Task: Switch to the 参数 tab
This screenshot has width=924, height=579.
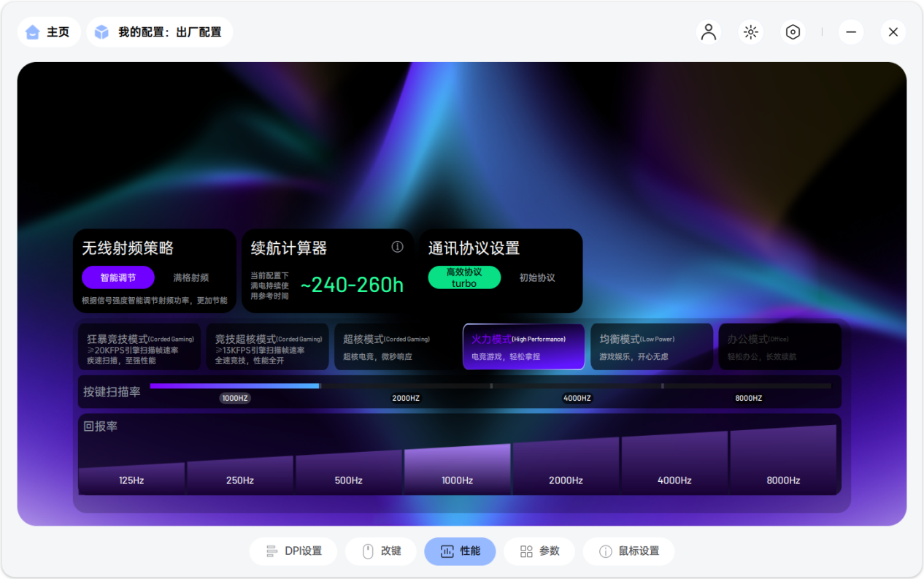Action: (x=539, y=551)
